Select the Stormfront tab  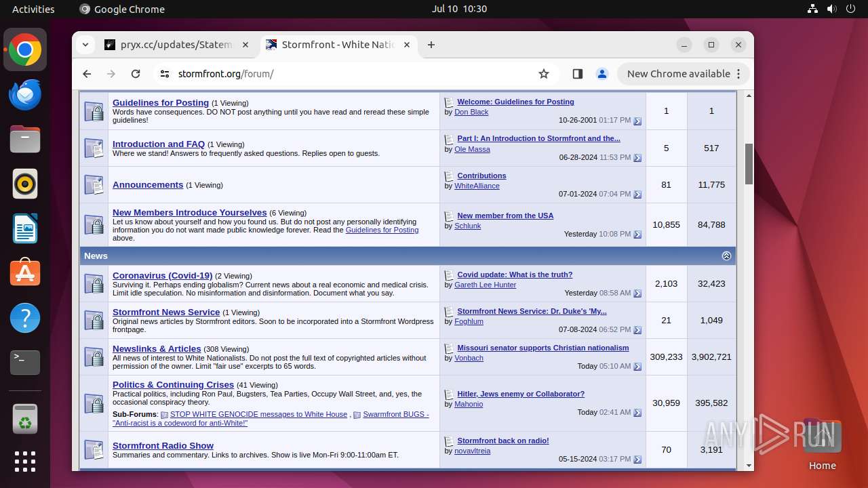coord(338,45)
